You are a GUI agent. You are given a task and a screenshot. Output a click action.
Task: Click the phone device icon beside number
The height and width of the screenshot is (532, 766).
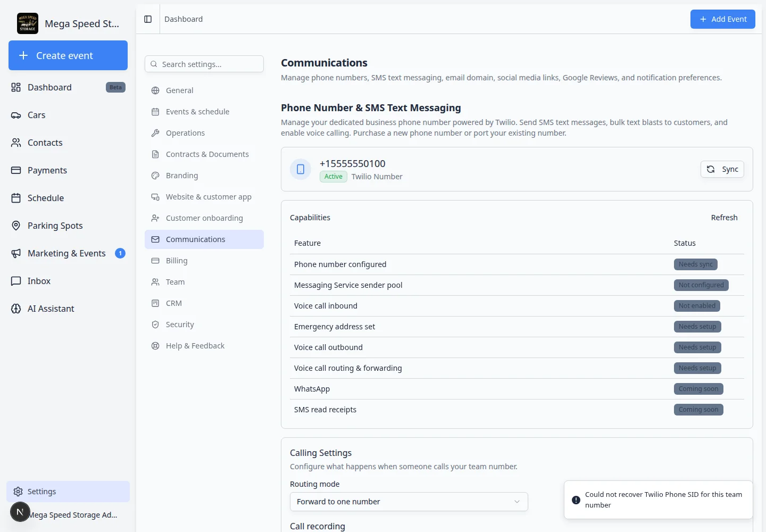301,169
